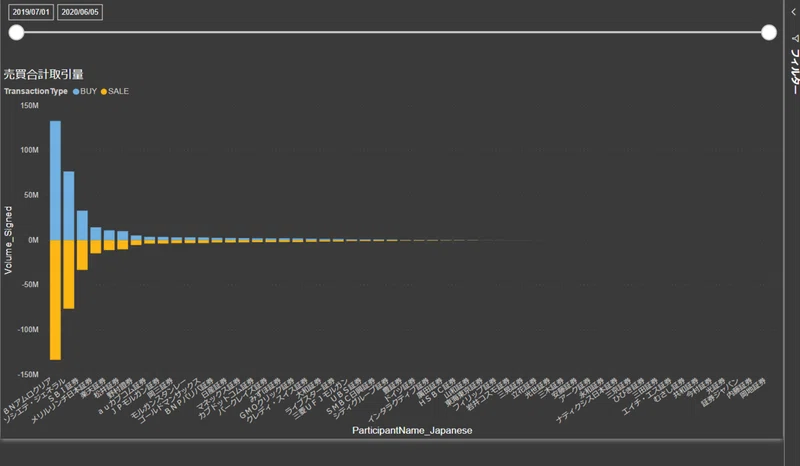
Task: Click the TransactionType legend title
Action: pos(36,91)
